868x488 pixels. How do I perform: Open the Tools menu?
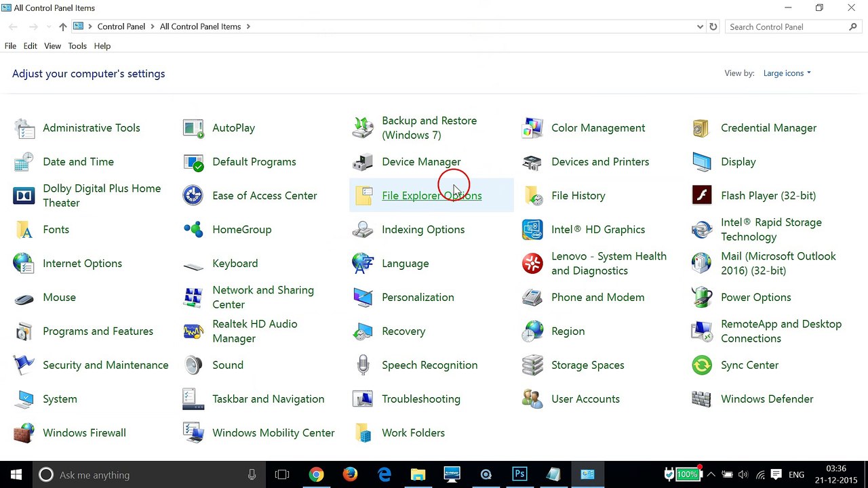(77, 46)
